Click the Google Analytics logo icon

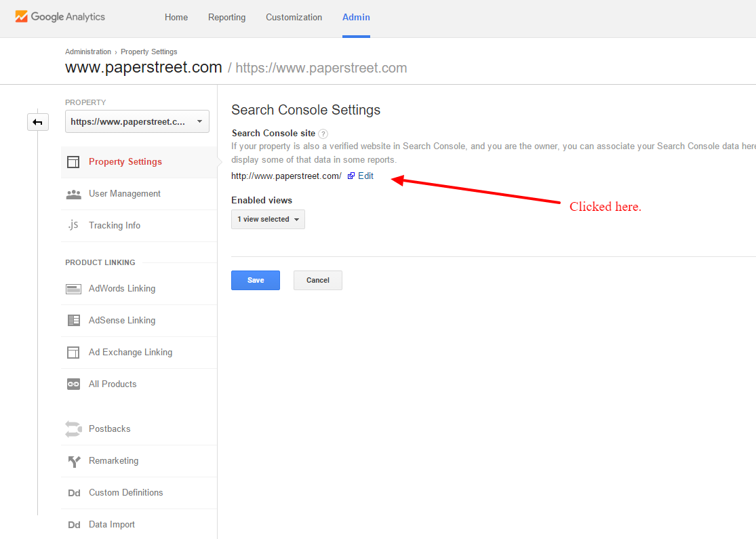point(21,16)
